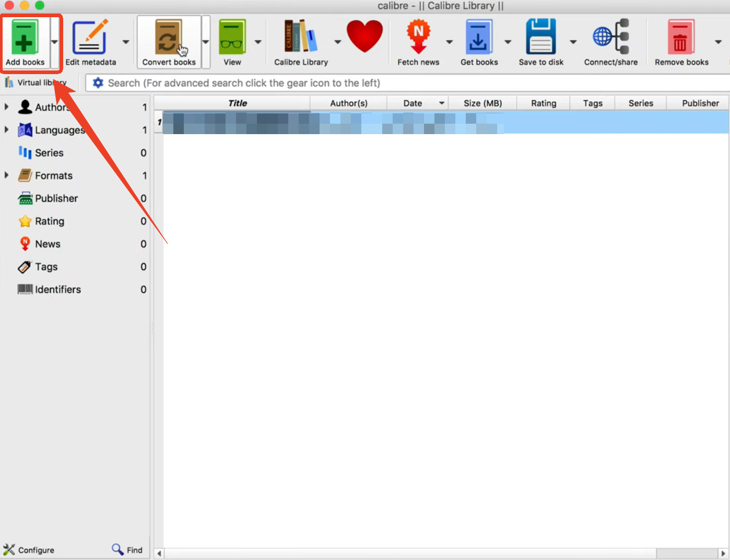Expand the Languages tree node
Viewport: 730px width, 560px height.
coord(6,129)
